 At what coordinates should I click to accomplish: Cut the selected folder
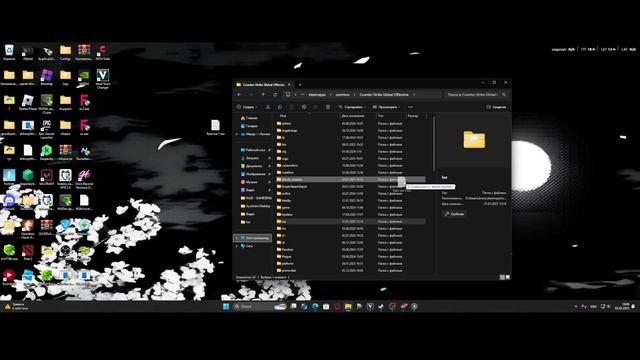pos(268,107)
